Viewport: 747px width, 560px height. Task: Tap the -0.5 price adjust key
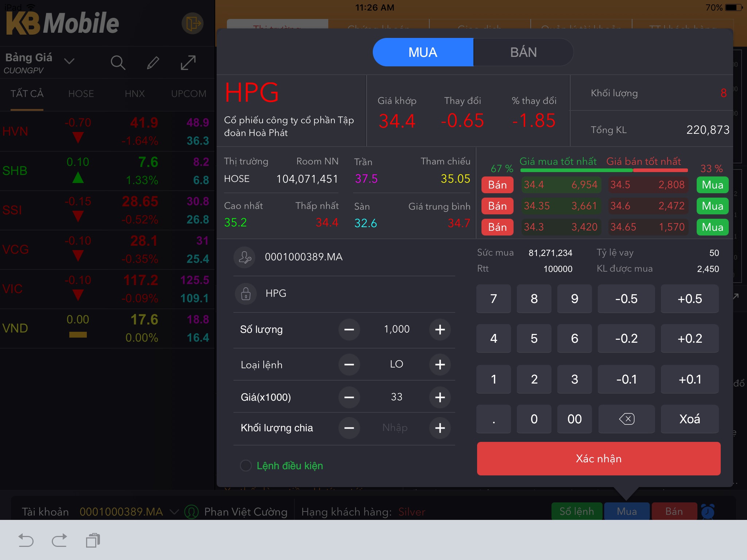point(626,299)
